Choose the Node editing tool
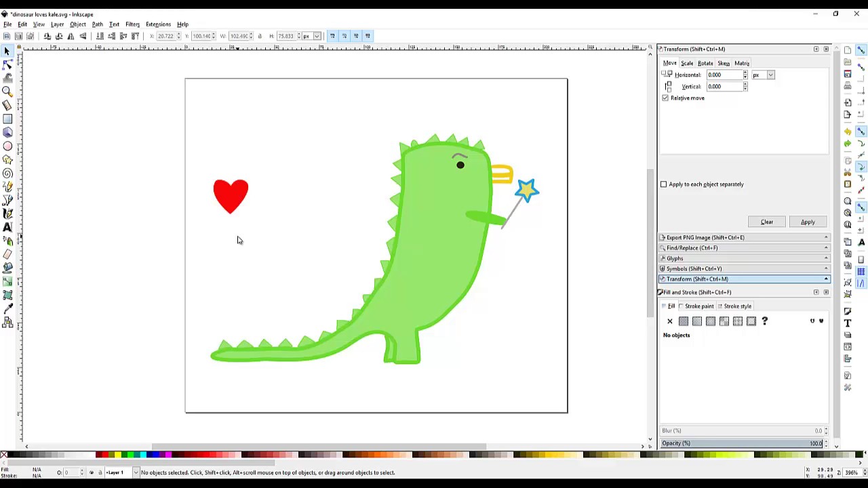The width and height of the screenshot is (868, 488). [x=7, y=64]
